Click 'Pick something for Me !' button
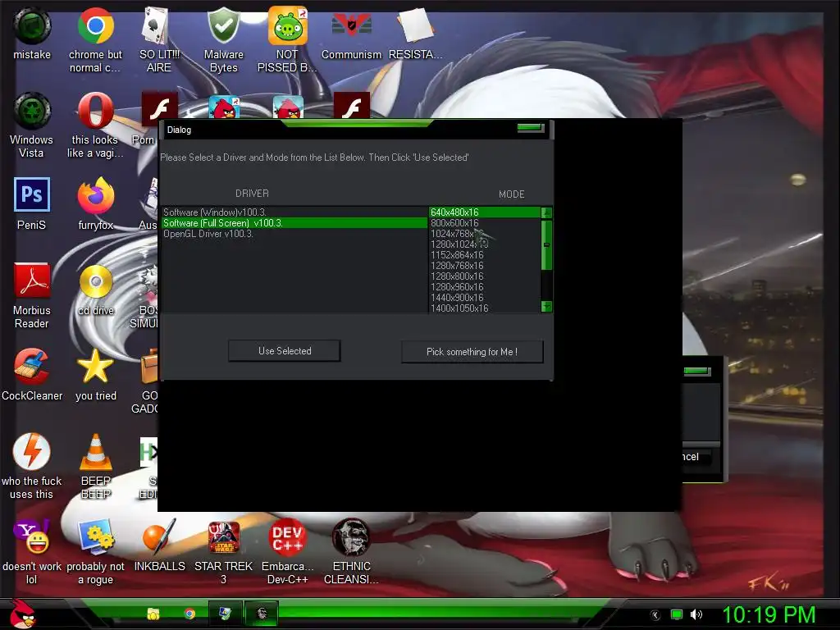 coord(472,352)
